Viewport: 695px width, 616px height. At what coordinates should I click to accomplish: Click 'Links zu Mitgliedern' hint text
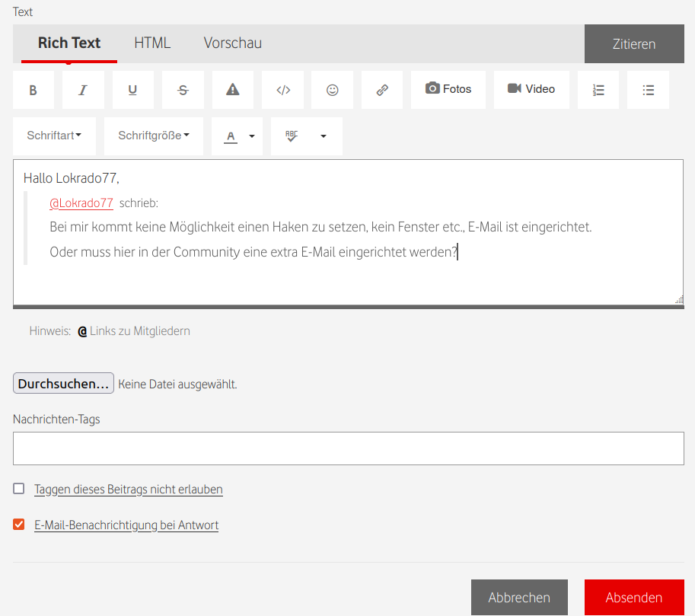(x=140, y=331)
